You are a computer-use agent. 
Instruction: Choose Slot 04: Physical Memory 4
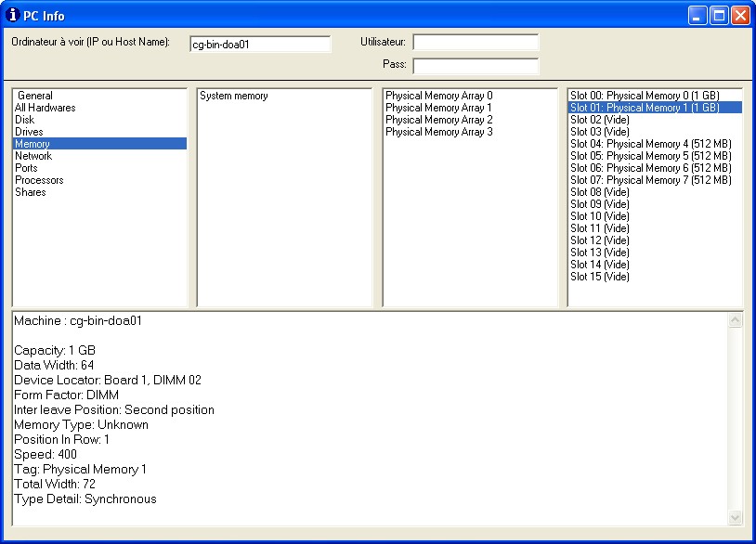point(650,144)
